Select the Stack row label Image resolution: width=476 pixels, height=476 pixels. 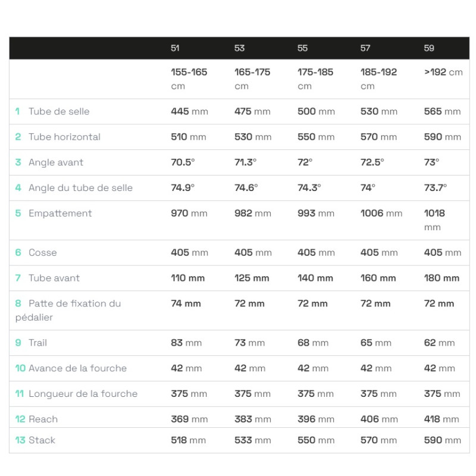click(x=42, y=440)
